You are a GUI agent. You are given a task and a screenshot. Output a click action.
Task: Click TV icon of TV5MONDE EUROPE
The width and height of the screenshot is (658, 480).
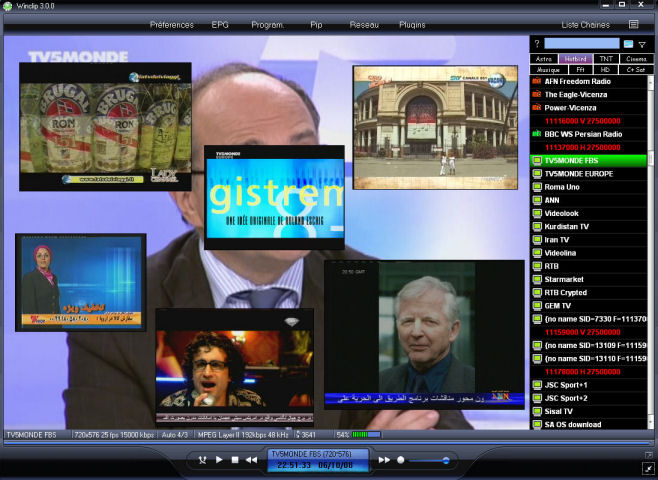click(536, 174)
